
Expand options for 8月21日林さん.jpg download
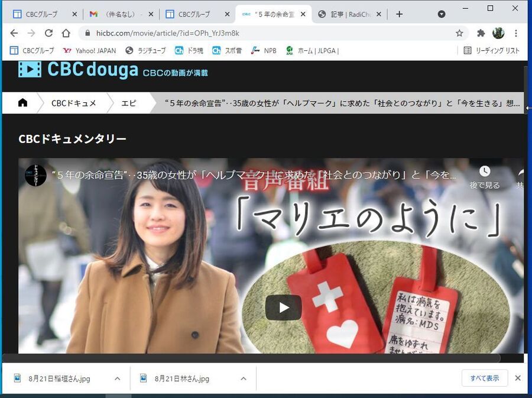coord(243,378)
